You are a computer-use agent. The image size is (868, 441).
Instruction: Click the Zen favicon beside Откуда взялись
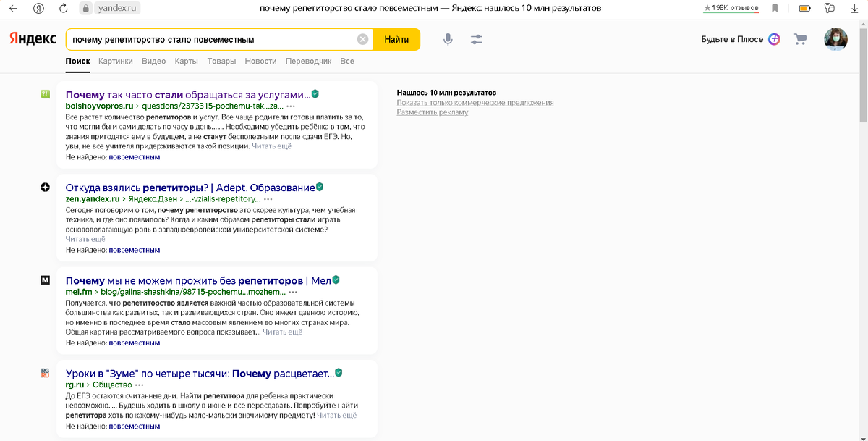(x=46, y=187)
